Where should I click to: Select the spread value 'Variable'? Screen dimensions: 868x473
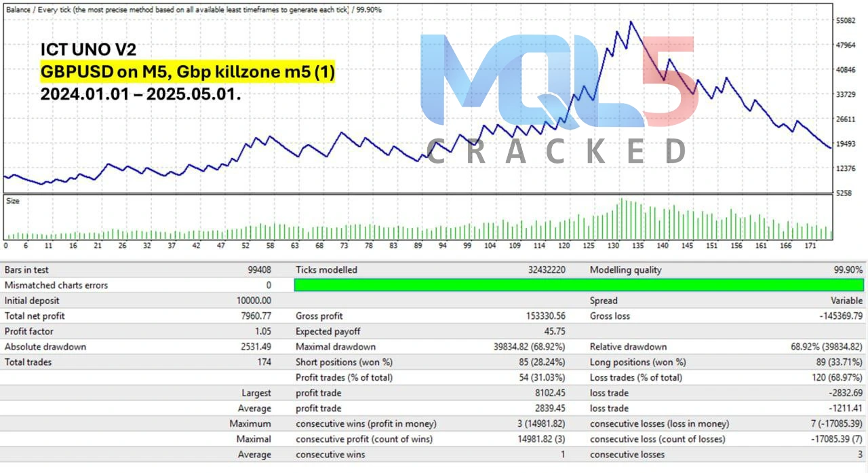pos(847,301)
